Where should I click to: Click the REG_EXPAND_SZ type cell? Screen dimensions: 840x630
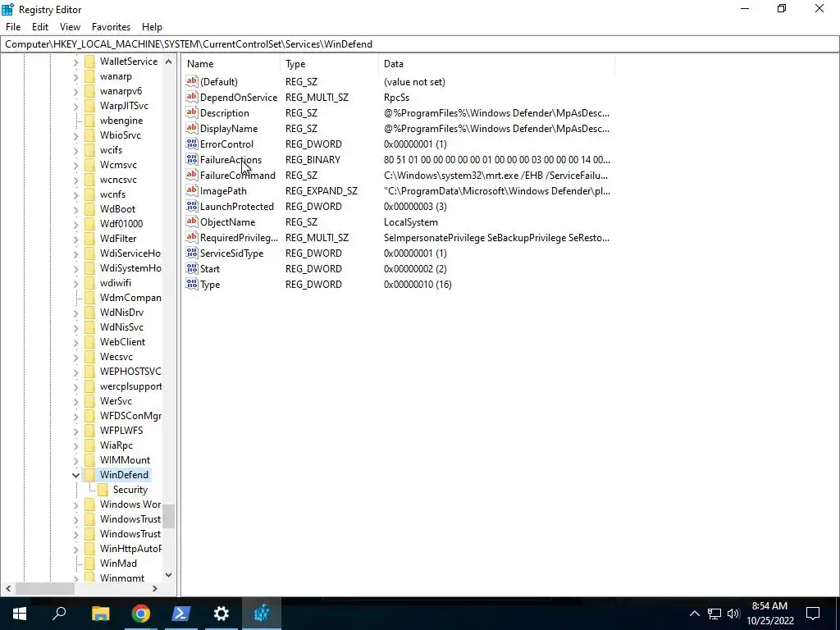point(322,190)
